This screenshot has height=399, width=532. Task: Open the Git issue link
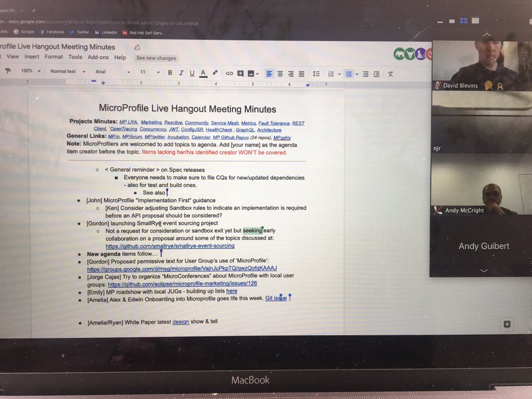[276, 298]
